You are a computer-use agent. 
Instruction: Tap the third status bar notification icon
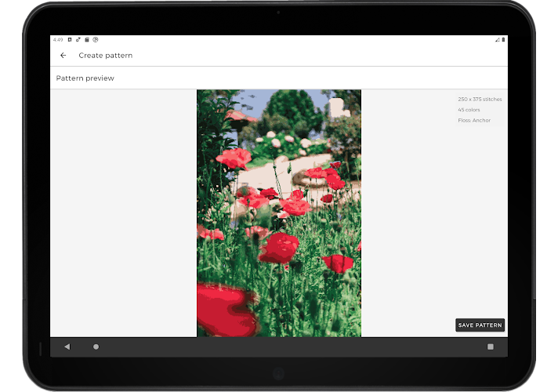click(87, 39)
